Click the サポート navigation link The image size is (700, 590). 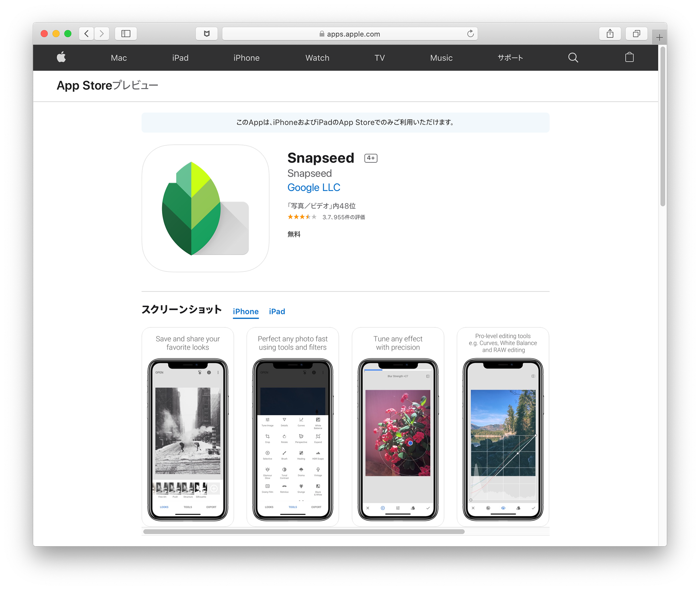(510, 58)
